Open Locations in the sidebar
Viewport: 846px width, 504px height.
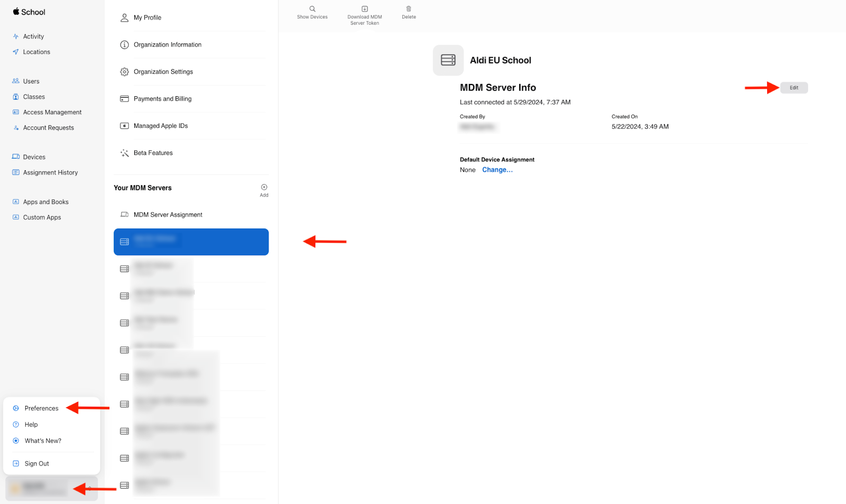(x=36, y=52)
